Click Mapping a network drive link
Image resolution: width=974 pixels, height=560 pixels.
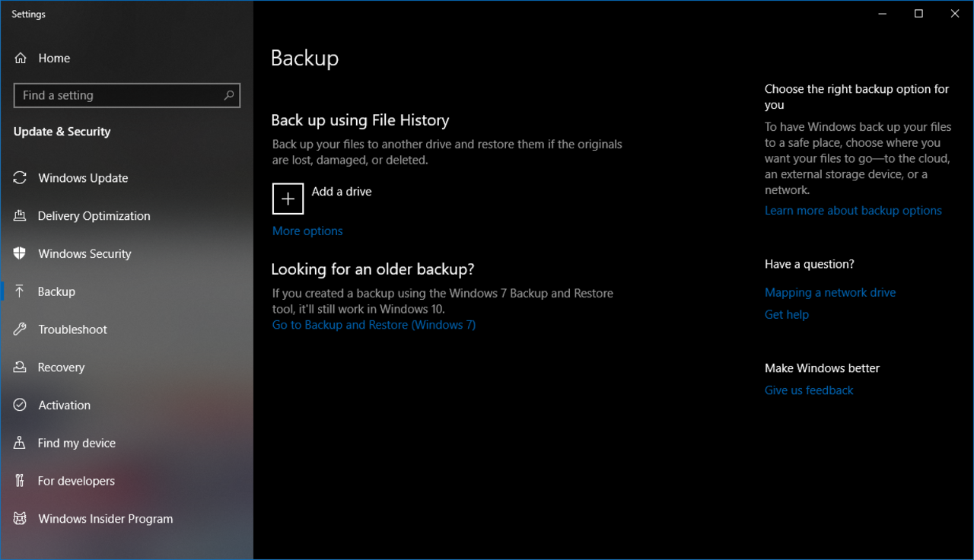pos(830,293)
